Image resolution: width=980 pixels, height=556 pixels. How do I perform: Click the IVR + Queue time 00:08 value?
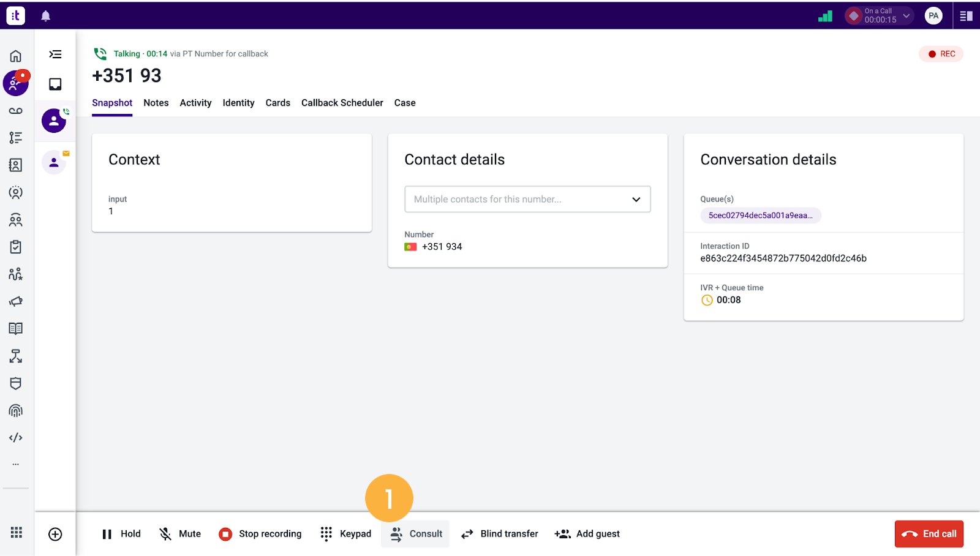click(x=728, y=300)
